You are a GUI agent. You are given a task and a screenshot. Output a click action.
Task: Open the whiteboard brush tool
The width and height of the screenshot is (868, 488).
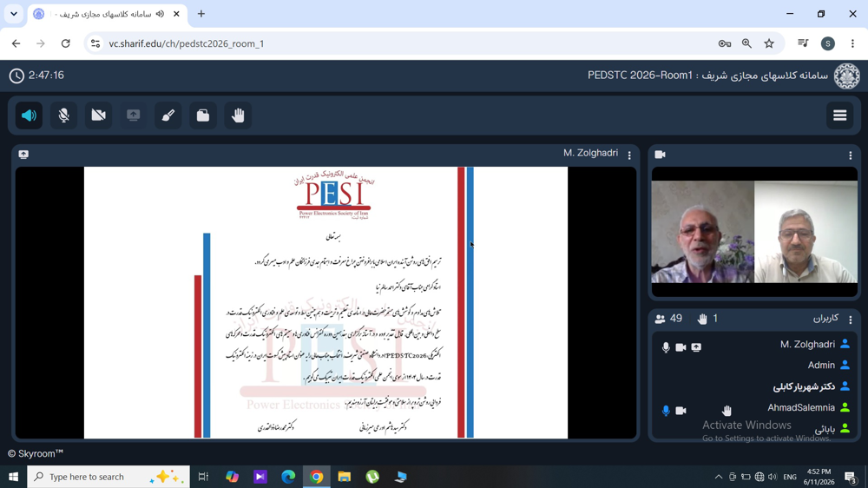pyautogui.click(x=168, y=115)
